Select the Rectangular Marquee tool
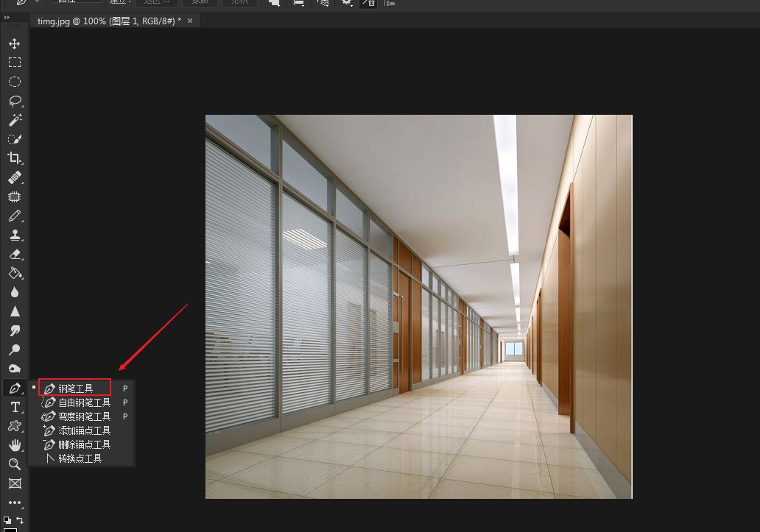760x532 pixels. coord(15,63)
